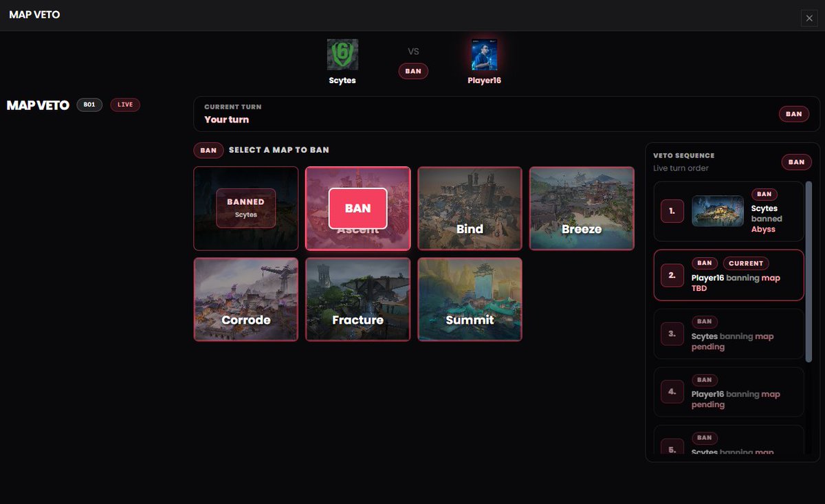Image resolution: width=825 pixels, height=504 pixels.
Task: Click step 3 'Scytes banning map pending'
Action: (x=732, y=342)
